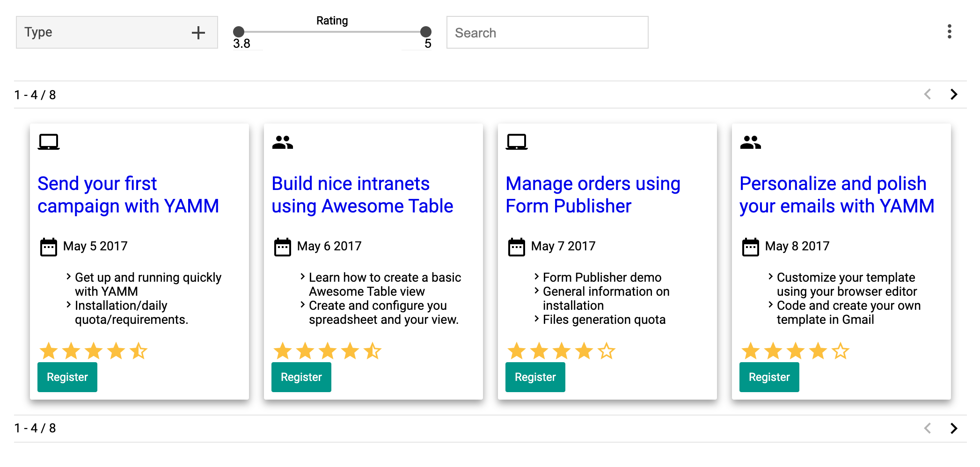Image resolution: width=980 pixels, height=467 pixels.
Task: Click third star on Manage orders card
Action: pyautogui.click(x=562, y=351)
